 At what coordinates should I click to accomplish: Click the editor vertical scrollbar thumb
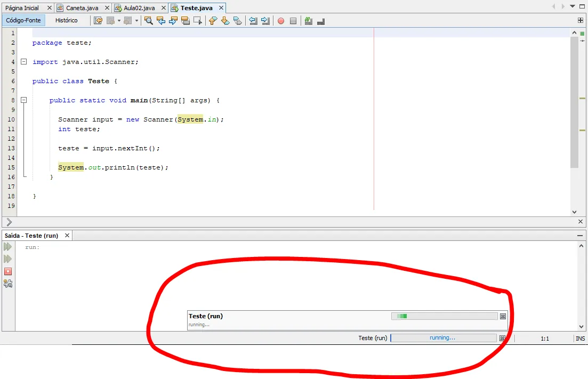pos(574,102)
